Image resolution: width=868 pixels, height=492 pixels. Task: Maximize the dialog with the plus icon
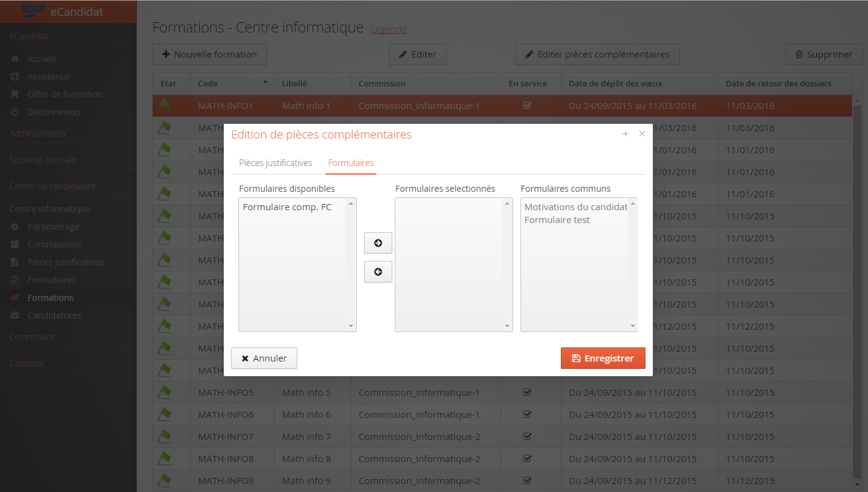click(625, 134)
